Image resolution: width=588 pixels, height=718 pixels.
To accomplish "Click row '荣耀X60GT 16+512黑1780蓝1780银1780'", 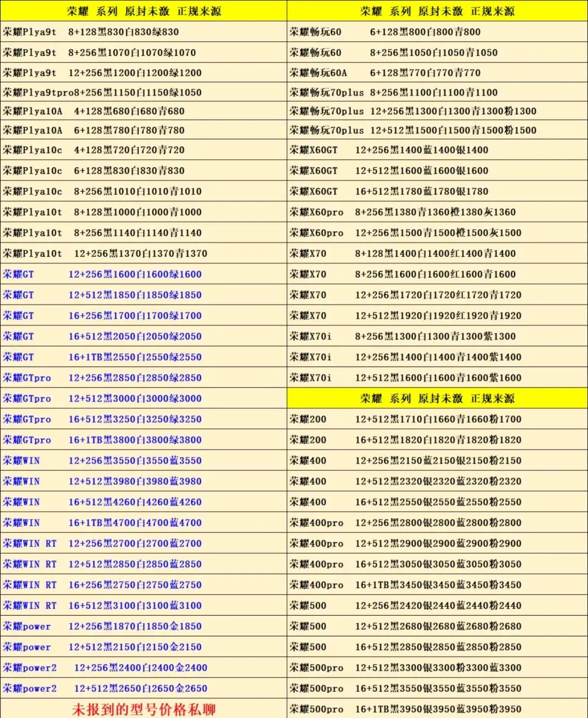I will pyautogui.click(x=437, y=192).
